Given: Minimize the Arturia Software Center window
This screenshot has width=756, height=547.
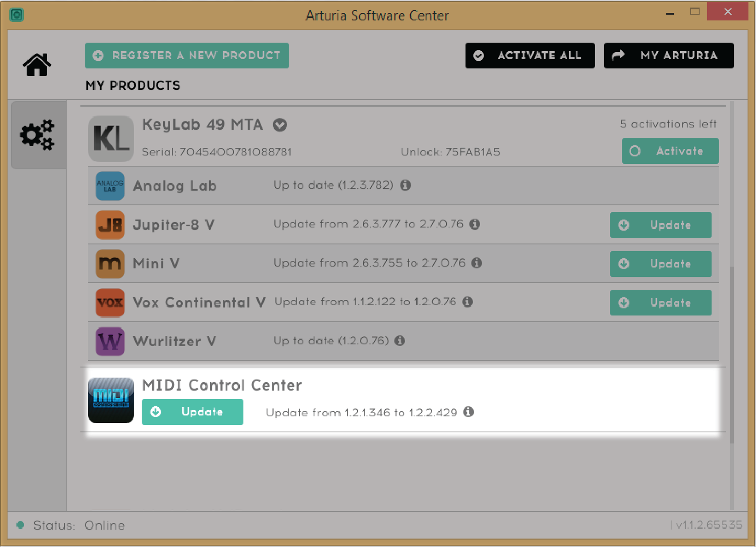Looking at the screenshot, I should click(x=670, y=13).
